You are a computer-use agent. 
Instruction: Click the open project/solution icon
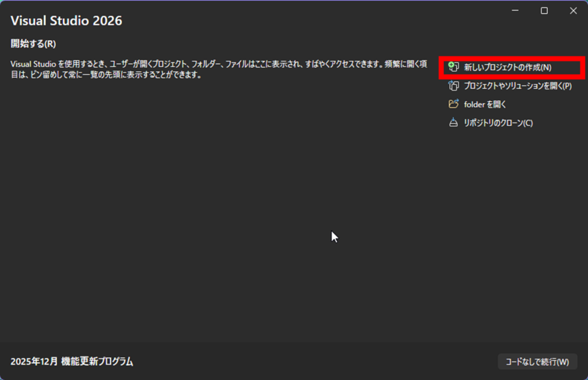454,86
